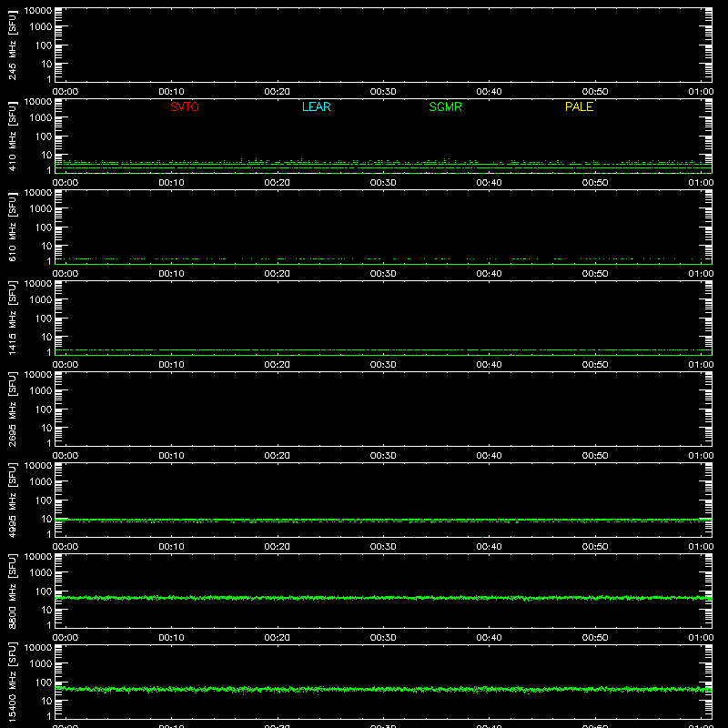
Task: Select the 610 MHz [SFU] axis title
Action: [x=13, y=227]
